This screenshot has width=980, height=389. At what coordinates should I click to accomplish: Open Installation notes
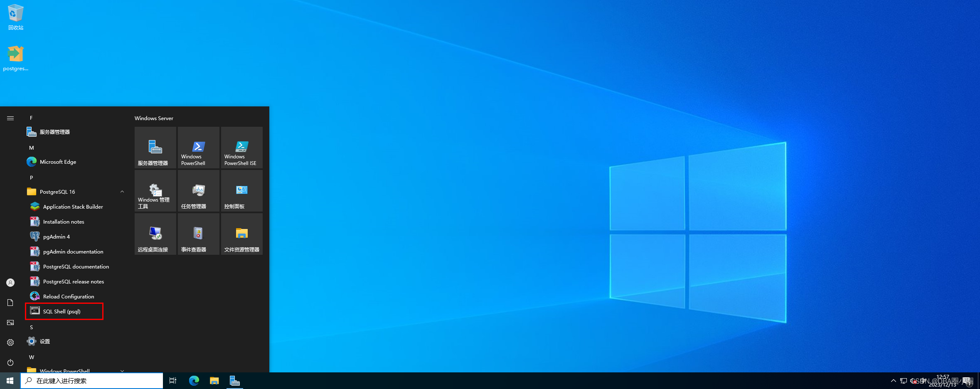(x=75, y=222)
